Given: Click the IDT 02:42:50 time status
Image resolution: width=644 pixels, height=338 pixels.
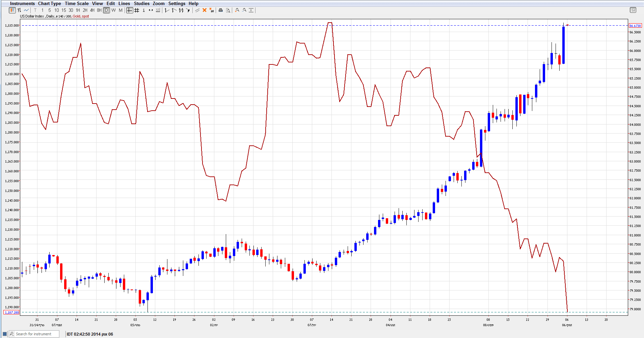Looking at the screenshot, I should click(90, 334).
